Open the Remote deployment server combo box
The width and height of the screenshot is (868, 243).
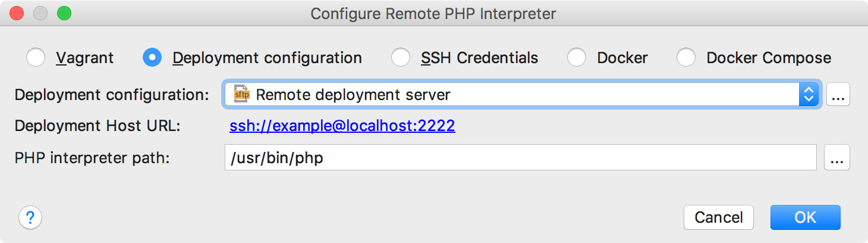(521, 95)
